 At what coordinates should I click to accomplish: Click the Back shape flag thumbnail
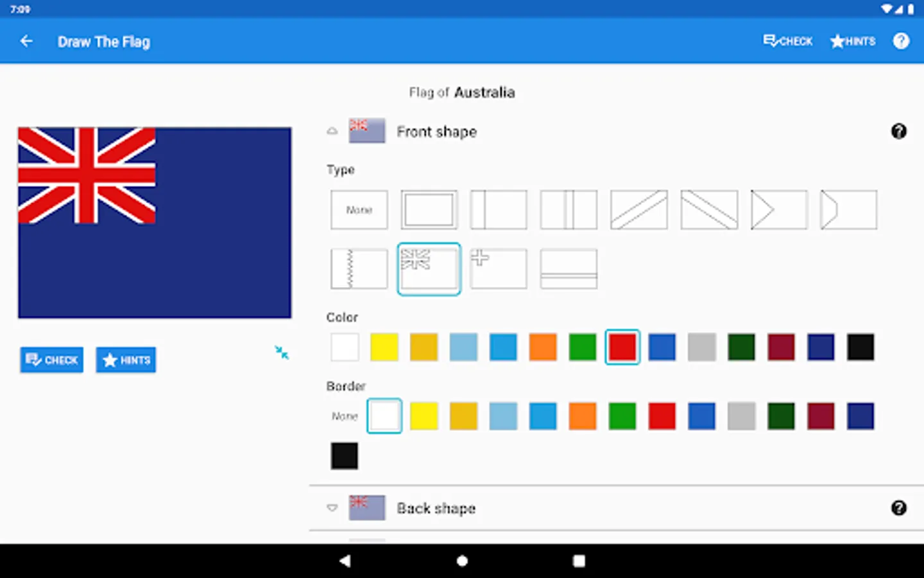367,507
